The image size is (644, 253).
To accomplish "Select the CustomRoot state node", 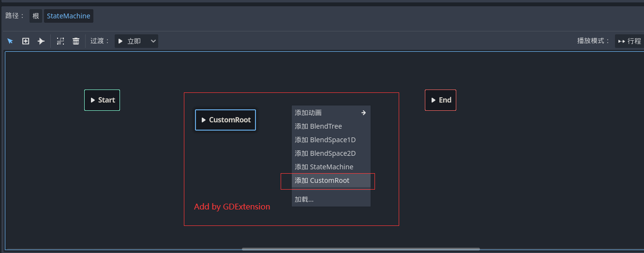I will point(225,120).
